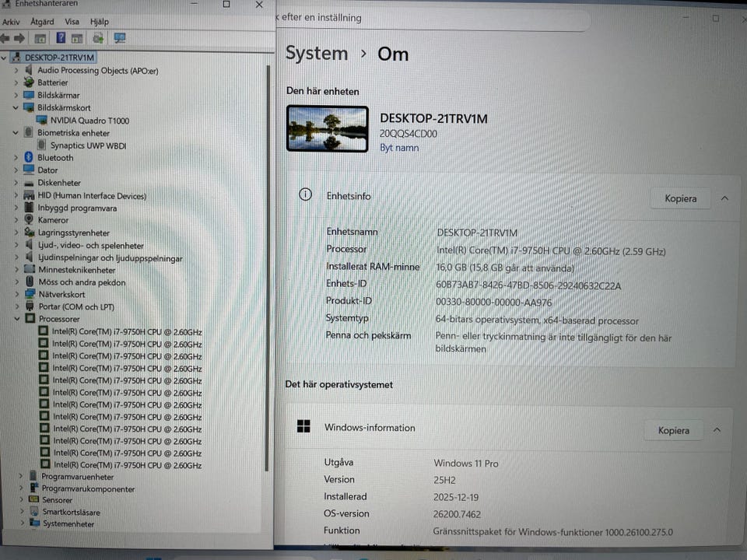747x560 pixels.
Task: Click the System breadcrumb in settings header
Action: (316, 54)
